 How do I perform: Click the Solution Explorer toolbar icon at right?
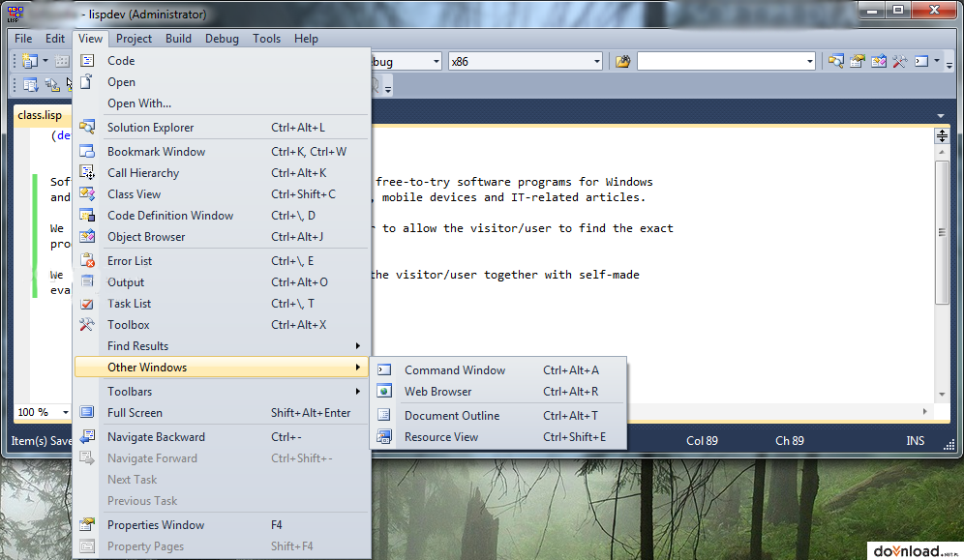point(835,61)
